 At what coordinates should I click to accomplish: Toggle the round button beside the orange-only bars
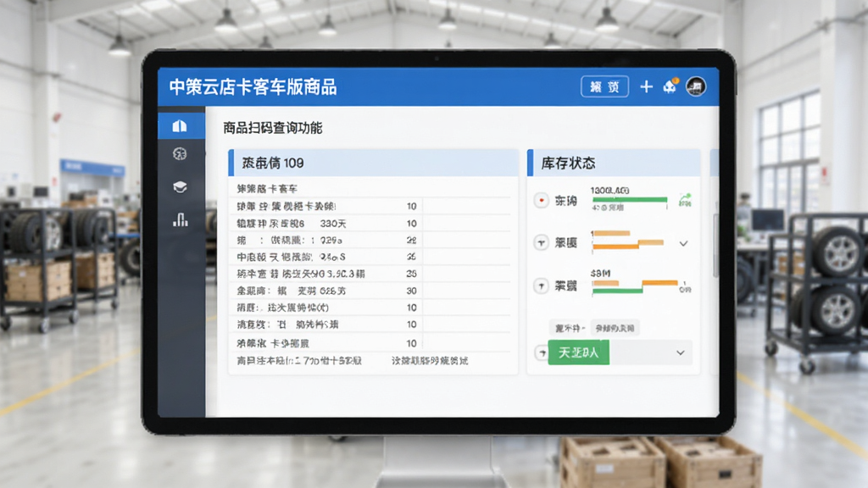click(541, 242)
